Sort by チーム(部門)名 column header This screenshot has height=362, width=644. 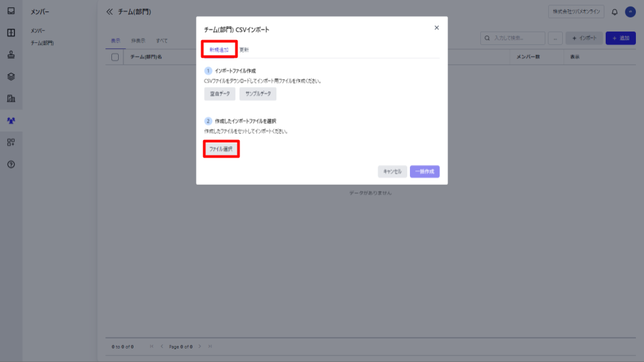(x=146, y=57)
